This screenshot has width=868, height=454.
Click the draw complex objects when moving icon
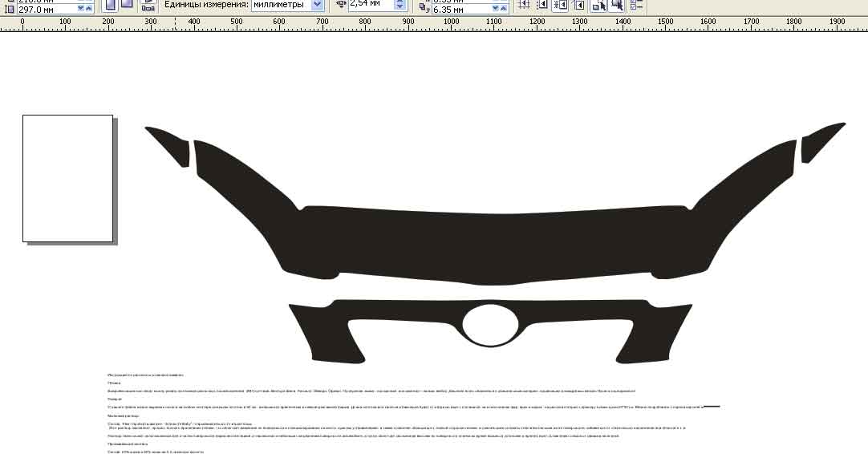pos(598,5)
